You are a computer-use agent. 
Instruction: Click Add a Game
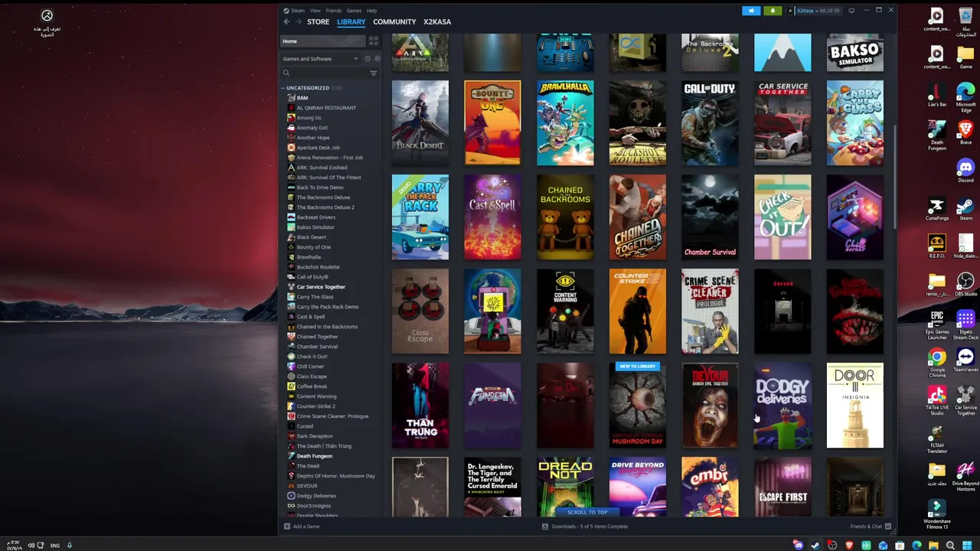pyautogui.click(x=302, y=527)
